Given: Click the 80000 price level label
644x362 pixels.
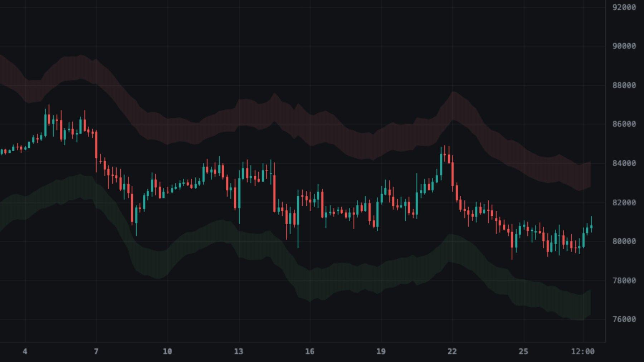Looking at the screenshot, I should tap(624, 241).
